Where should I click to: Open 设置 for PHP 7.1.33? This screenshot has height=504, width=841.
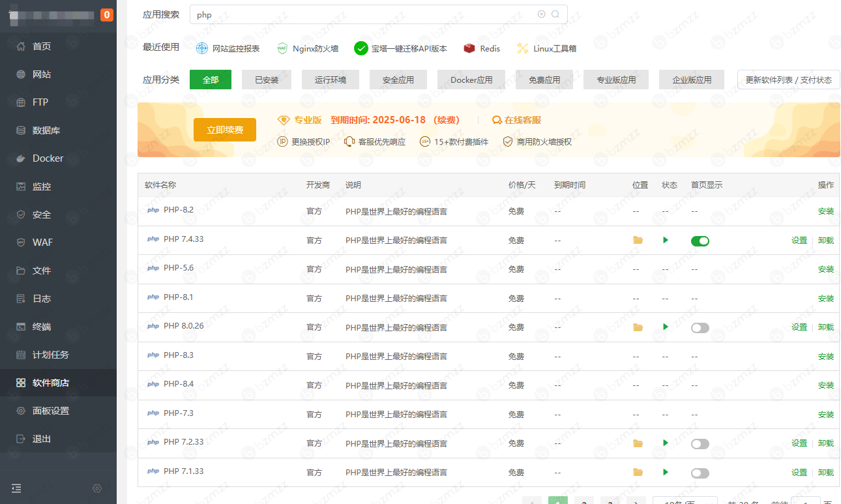[799, 473]
